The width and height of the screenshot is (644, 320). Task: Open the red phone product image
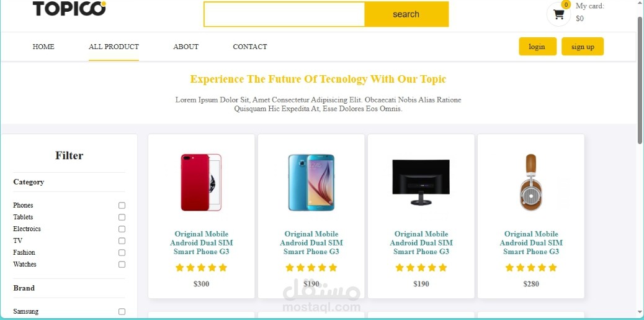click(201, 182)
